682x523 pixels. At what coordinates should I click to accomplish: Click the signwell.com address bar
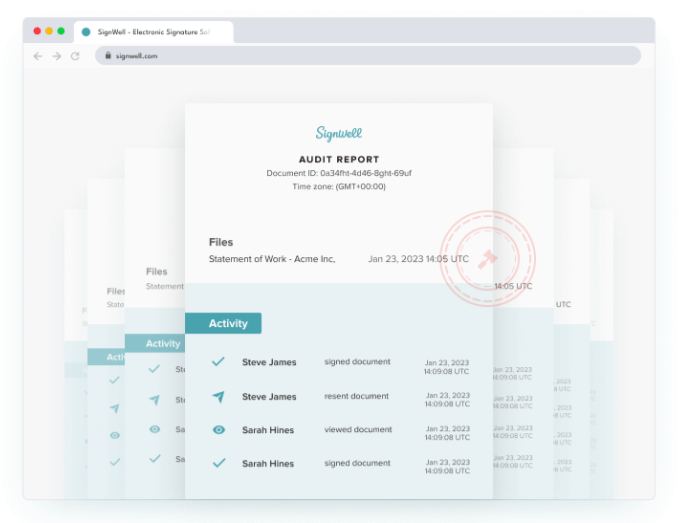coord(368,56)
